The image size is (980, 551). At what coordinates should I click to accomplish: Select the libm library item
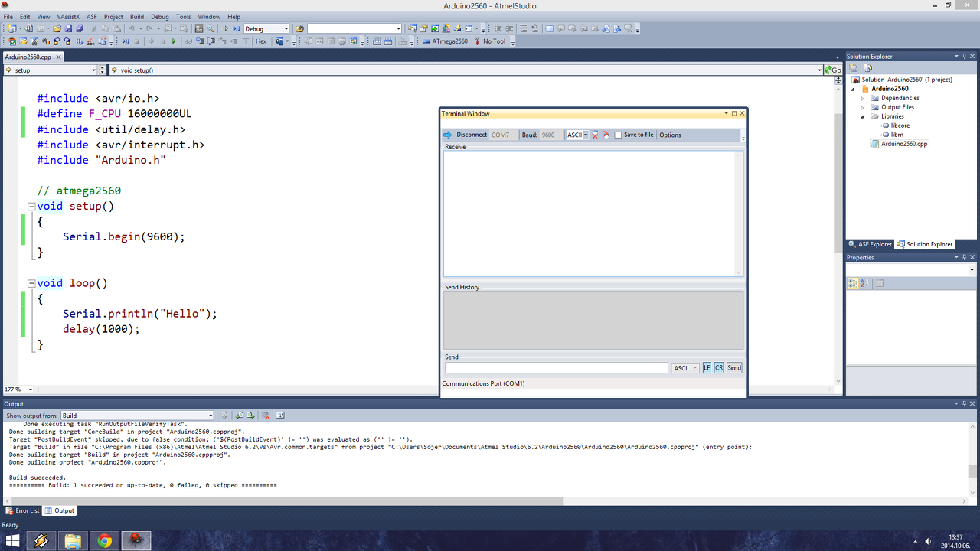pos(897,135)
